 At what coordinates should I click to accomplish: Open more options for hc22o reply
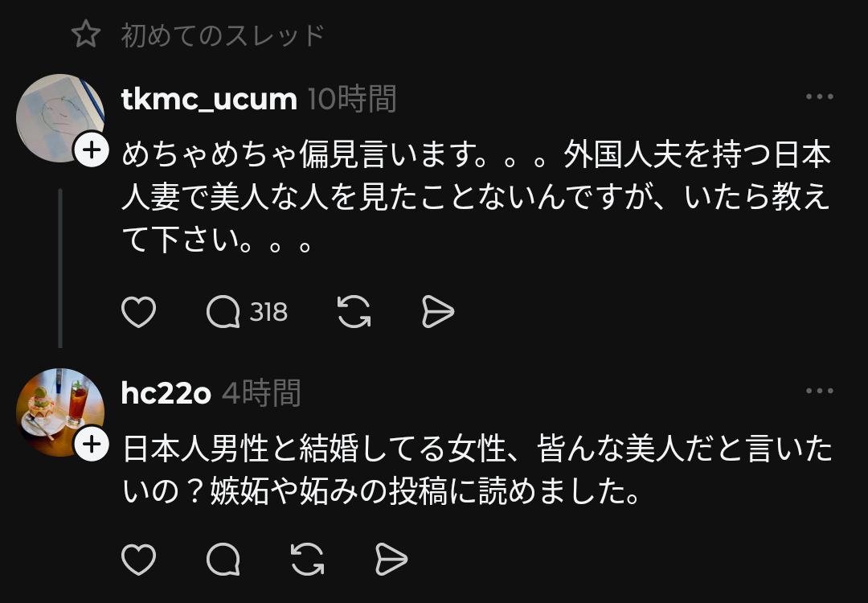tap(820, 391)
